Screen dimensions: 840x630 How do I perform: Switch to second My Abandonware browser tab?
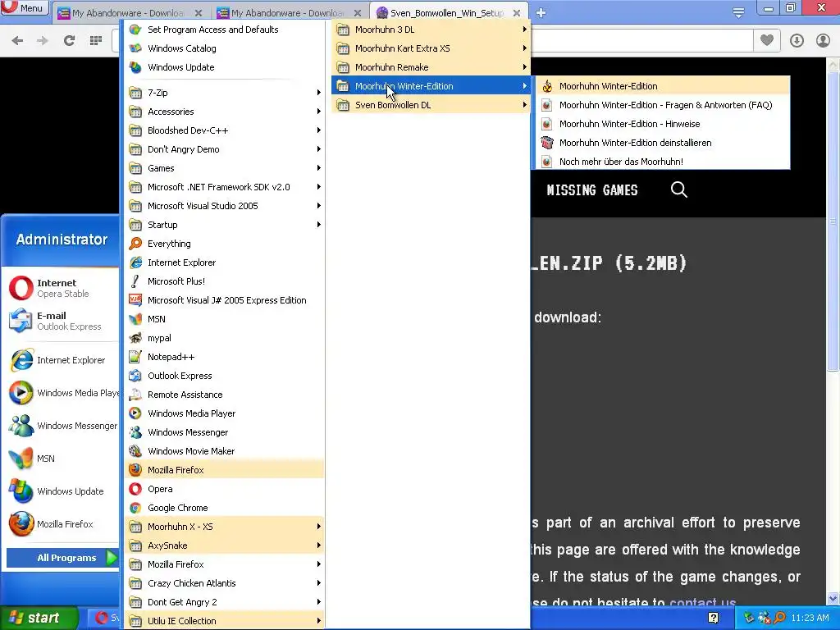point(290,13)
